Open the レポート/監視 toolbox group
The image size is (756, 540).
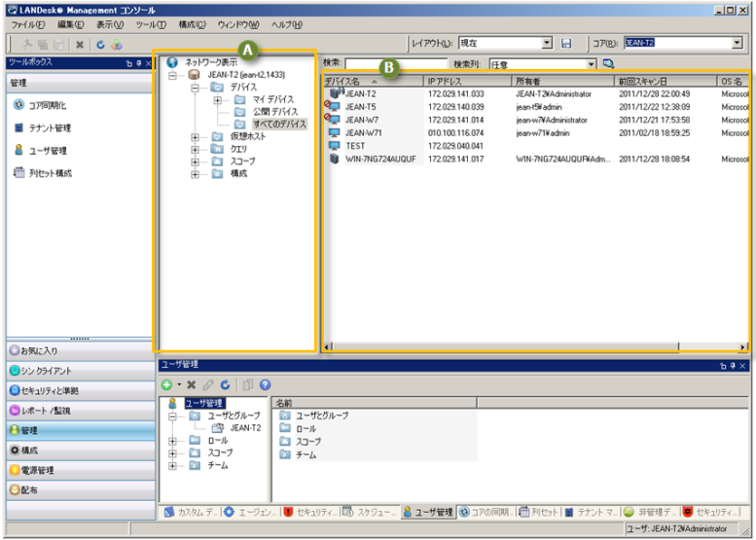[80, 411]
